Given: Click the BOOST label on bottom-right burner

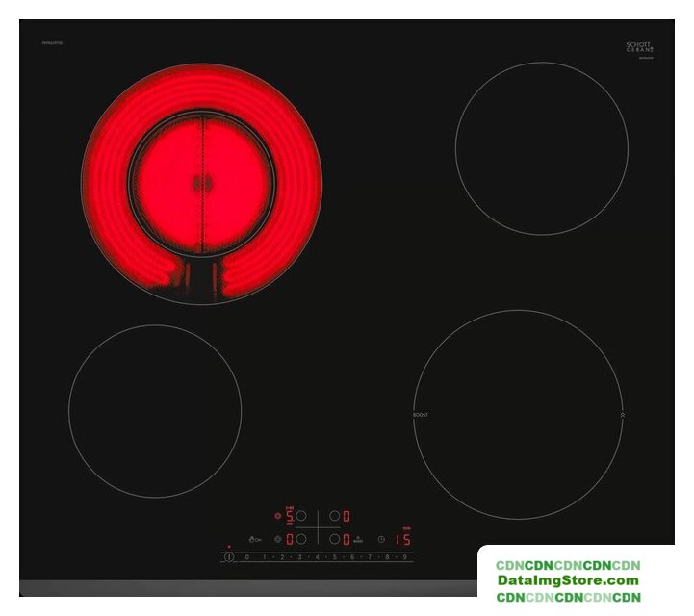Looking at the screenshot, I should (420, 414).
